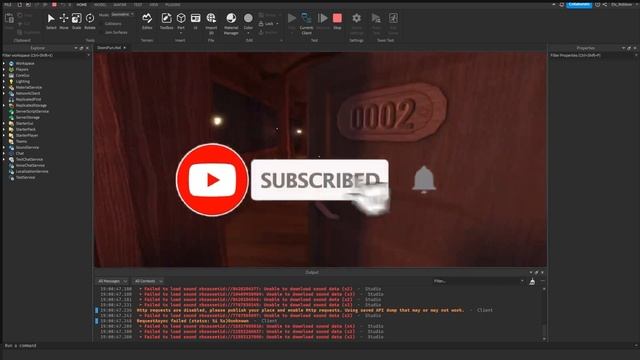Click the Import 3D icon
Image resolution: width=640 pixels, height=360 pixels.
click(x=211, y=18)
